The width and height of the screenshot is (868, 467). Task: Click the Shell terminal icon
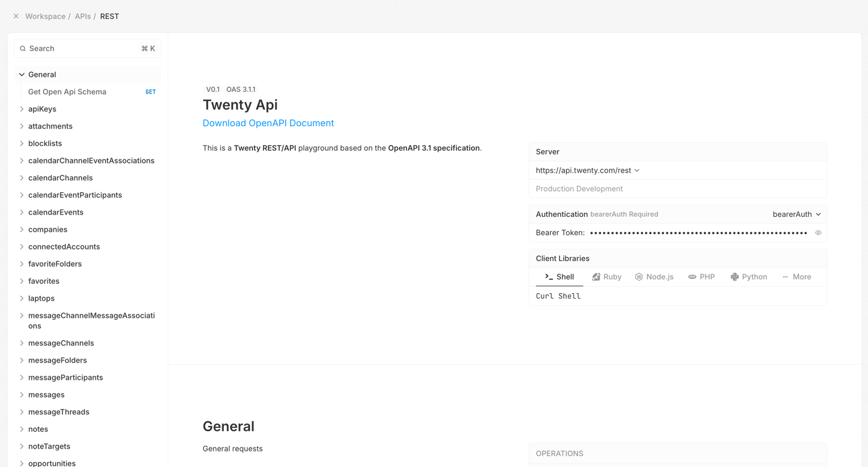[x=549, y=277]
